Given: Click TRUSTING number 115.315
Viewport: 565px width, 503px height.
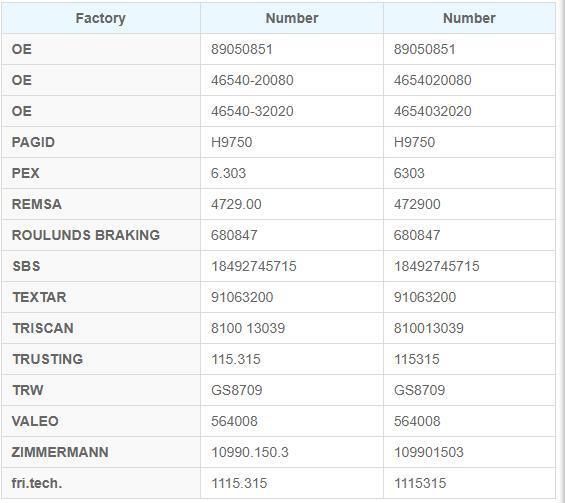Looking at the screenshot, I should [x=236, y=359].
